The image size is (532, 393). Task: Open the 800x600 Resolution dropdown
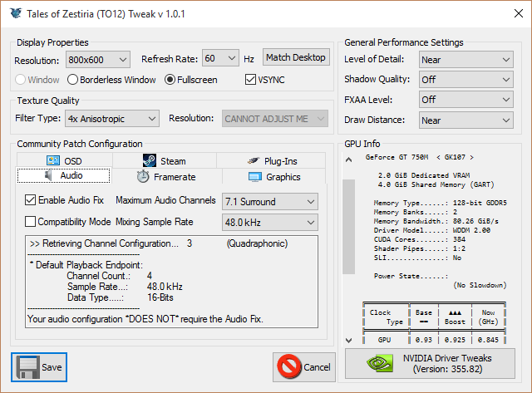98,60
